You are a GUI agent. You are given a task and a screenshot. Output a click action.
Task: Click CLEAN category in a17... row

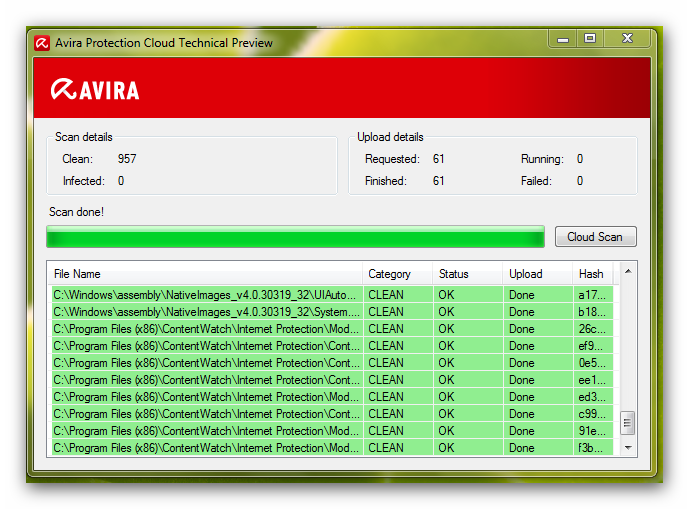pos(386,294)
